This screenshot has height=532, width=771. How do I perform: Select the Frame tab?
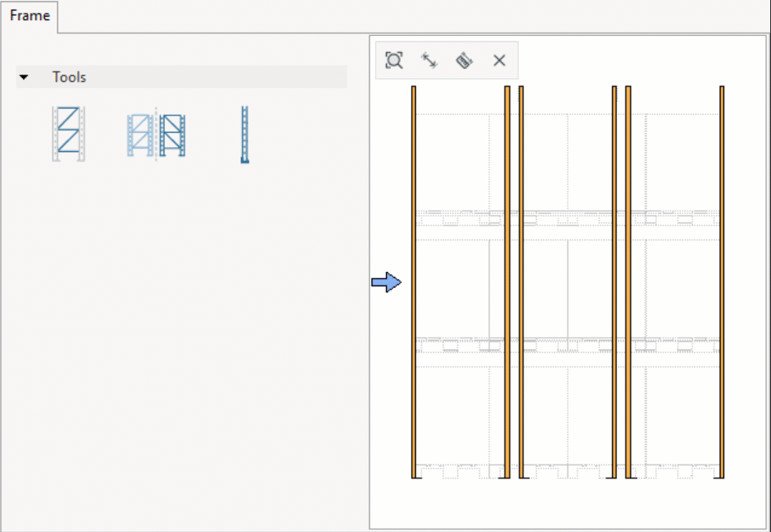tap(30, 16)
